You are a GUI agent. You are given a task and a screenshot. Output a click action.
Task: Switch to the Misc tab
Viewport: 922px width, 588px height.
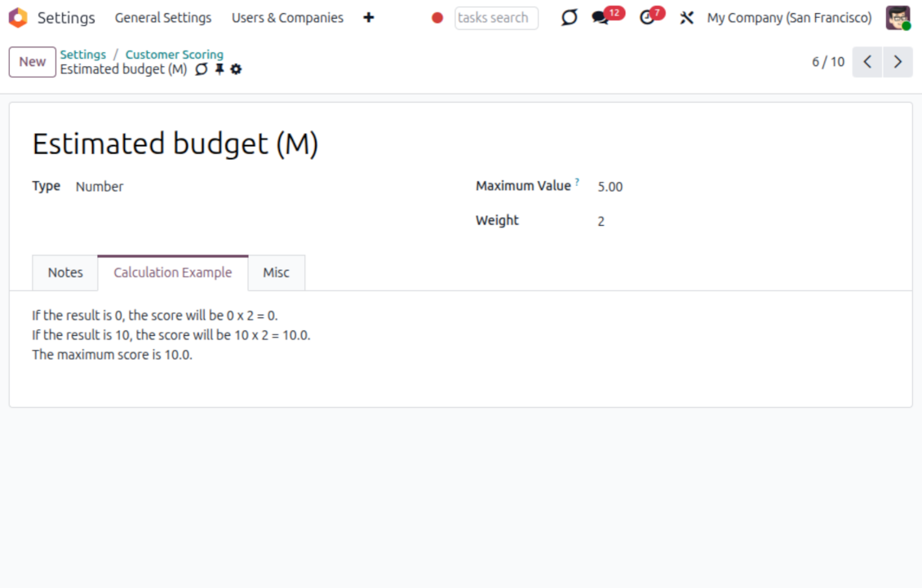click(x=276, y=272)
